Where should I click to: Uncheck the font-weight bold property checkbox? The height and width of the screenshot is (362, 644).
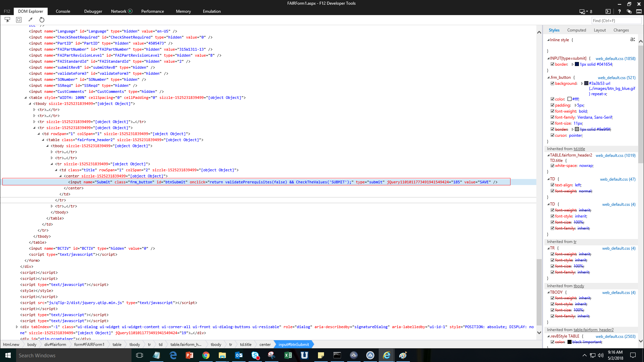(x=552, y=111)
